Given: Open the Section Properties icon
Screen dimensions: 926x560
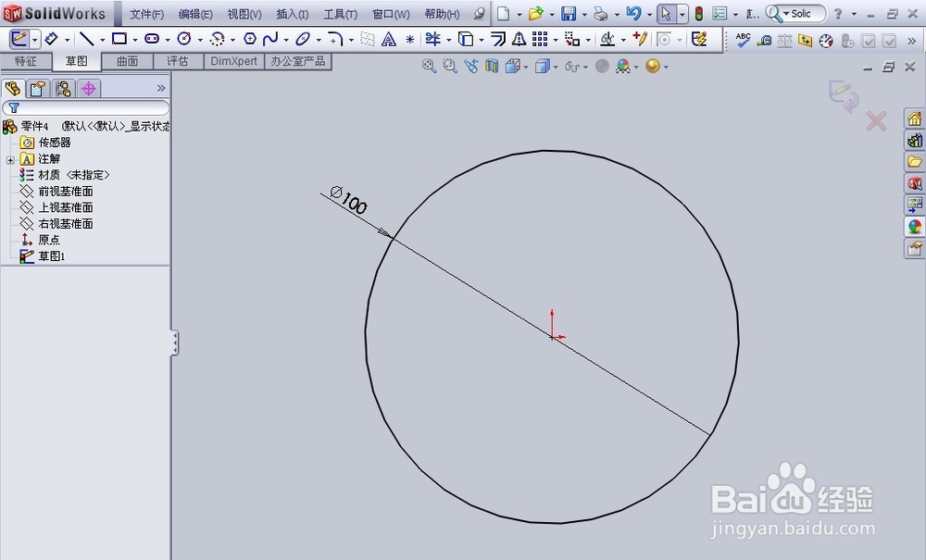Looking at the screenshot, I should point(806,40).
